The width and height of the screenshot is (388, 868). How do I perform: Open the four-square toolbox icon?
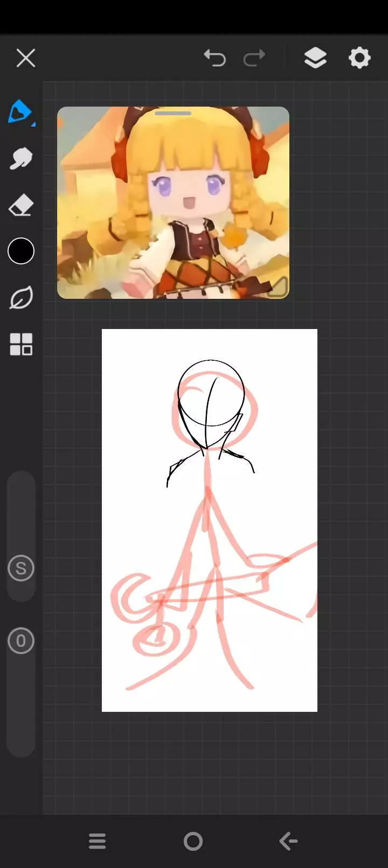pos(21,344)
